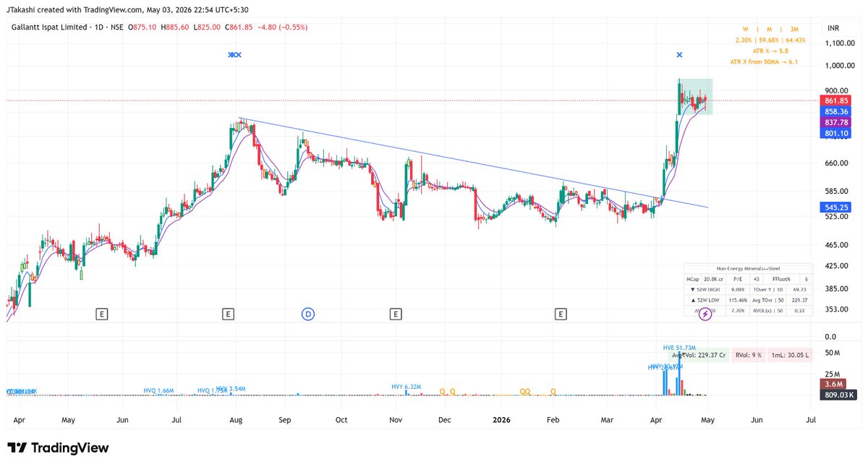
Task: Click the orange QQ pair on volume pane
Action: tap(525, 391)
